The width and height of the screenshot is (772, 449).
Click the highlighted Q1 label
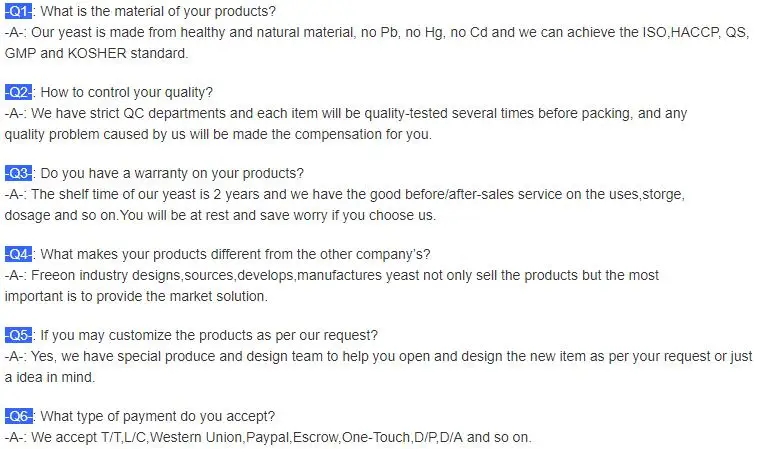[x=19, y=12]
